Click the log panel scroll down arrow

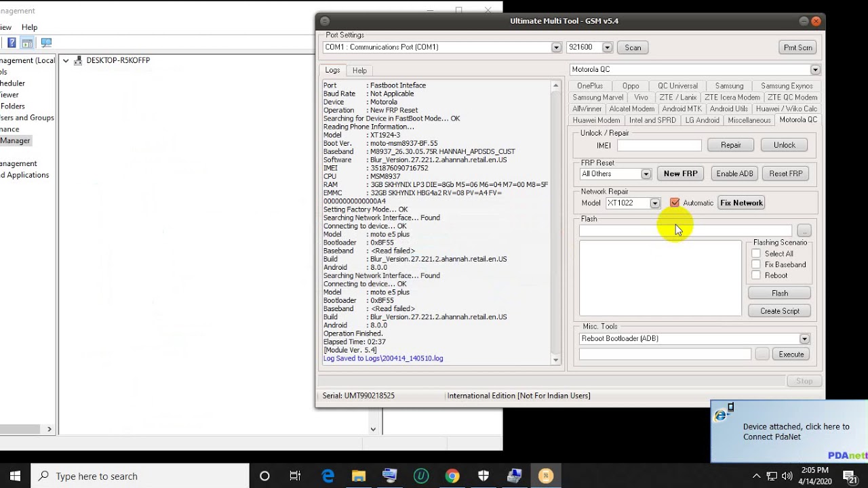click(556, 360)
